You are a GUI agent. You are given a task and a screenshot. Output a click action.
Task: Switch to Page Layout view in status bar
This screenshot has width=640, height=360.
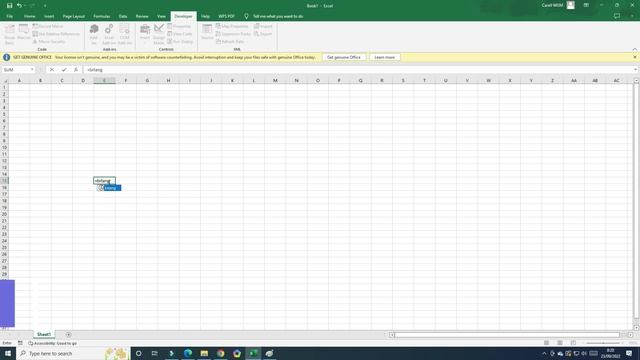(560, 343)
